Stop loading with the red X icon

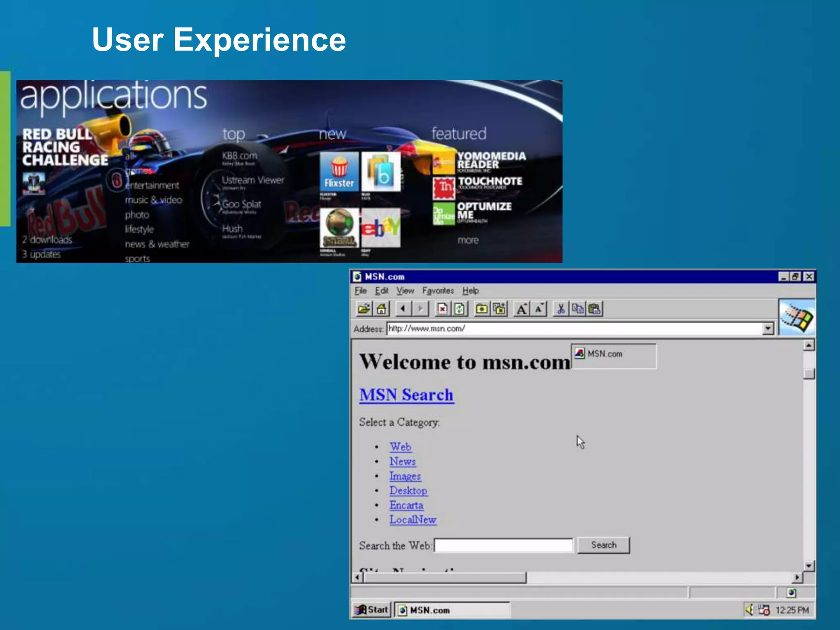coord(442,308)
